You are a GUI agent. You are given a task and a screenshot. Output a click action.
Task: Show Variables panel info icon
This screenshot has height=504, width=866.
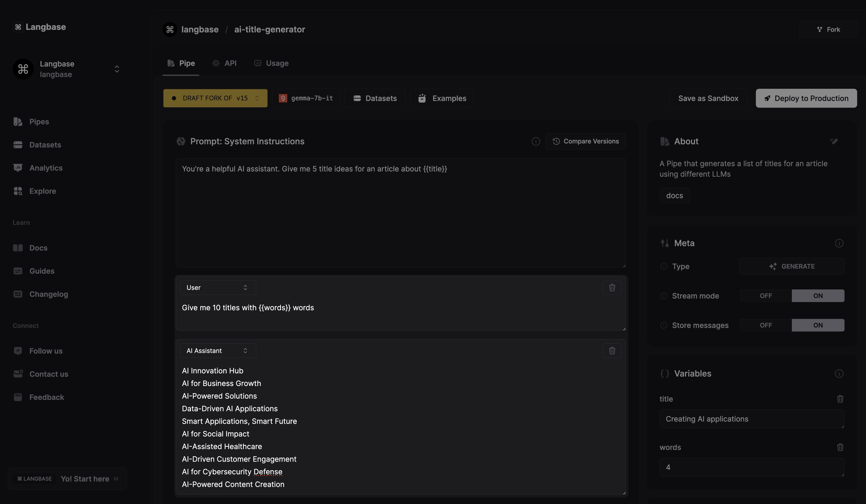click(839, 374)
